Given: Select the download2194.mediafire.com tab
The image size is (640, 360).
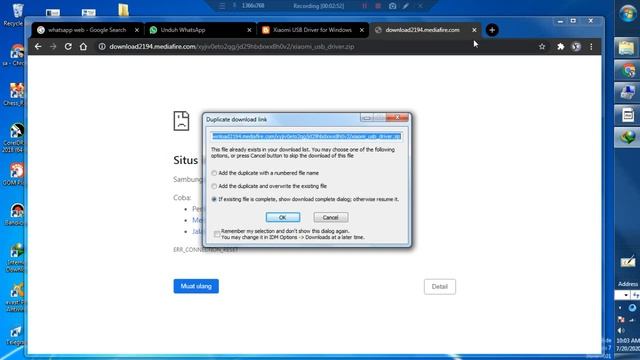Looking at the screenshot, I should coord(424,30).
